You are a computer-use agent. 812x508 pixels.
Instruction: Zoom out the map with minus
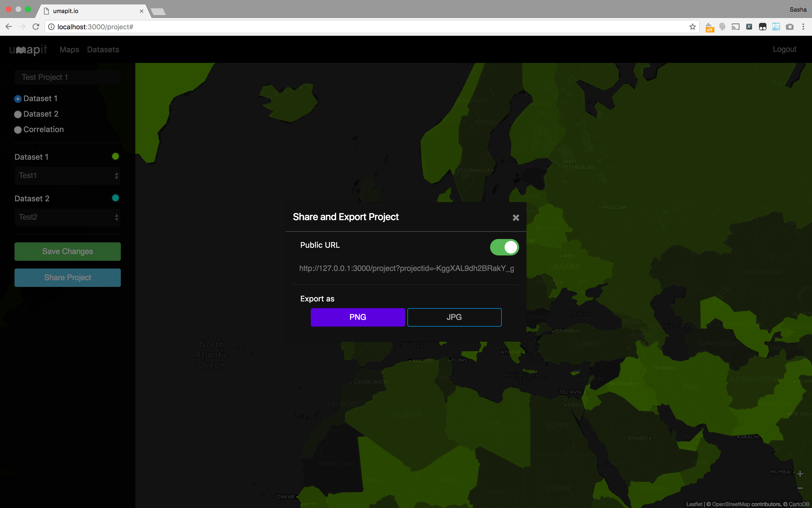[x=800, y=488]
